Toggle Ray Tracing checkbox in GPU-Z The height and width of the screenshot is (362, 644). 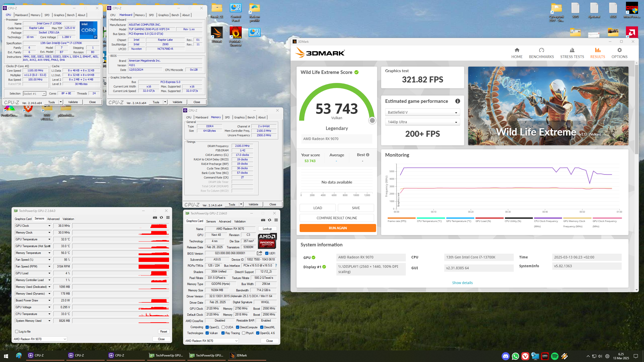(223, 333)
